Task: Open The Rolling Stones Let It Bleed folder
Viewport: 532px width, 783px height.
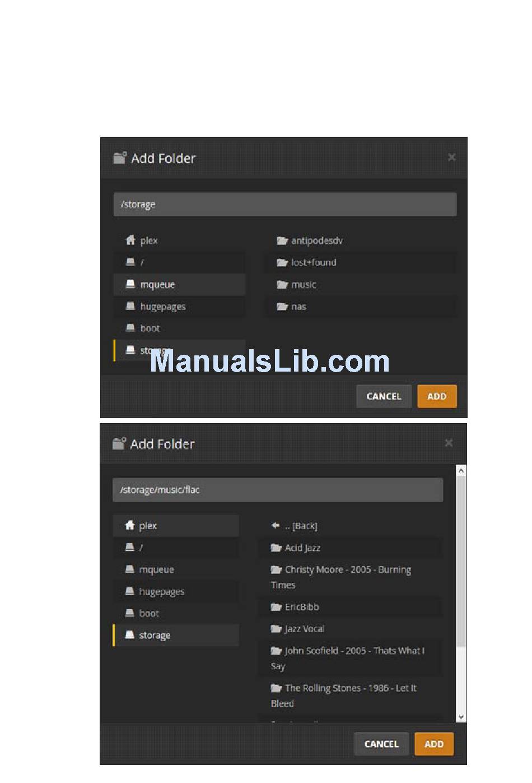Action: coord(350,696)
